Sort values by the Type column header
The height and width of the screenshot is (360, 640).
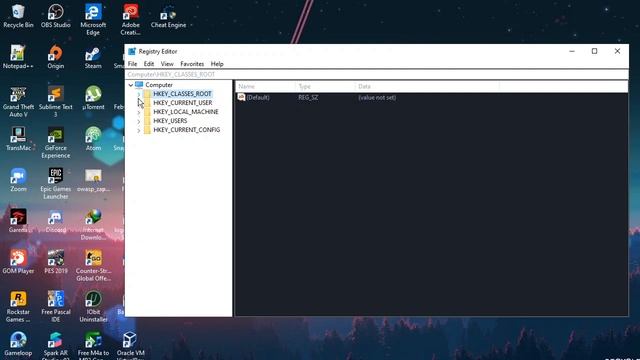point(325,87)
